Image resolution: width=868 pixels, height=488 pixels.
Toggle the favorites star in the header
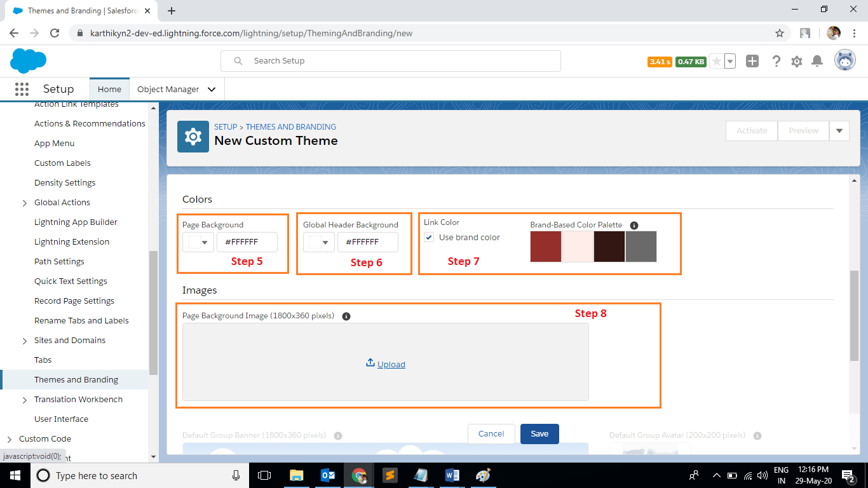coord(715,60)
